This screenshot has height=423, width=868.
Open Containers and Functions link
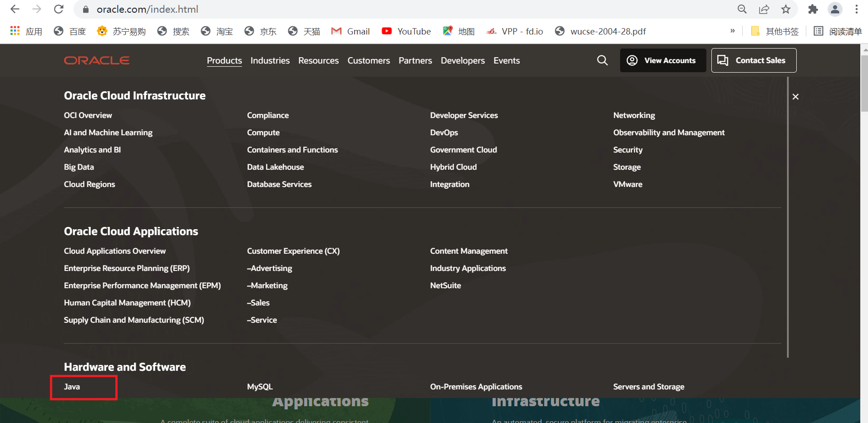[292, 150]
